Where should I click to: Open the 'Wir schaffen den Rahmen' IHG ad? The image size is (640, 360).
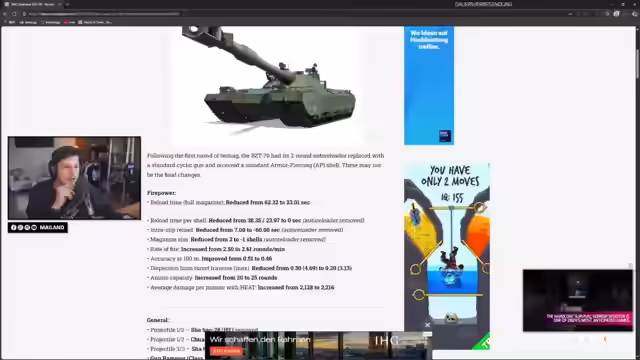pyautogui.click(x=318, y=345)
